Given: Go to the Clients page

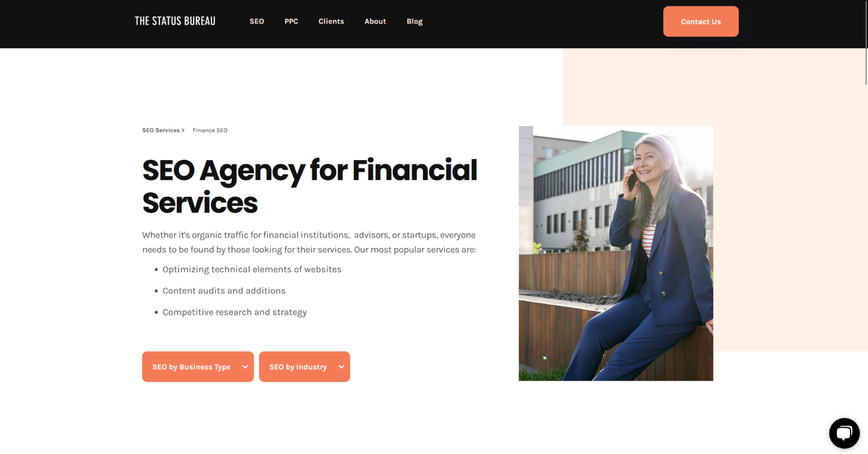Looking at the screenshot, I should 331,21.
